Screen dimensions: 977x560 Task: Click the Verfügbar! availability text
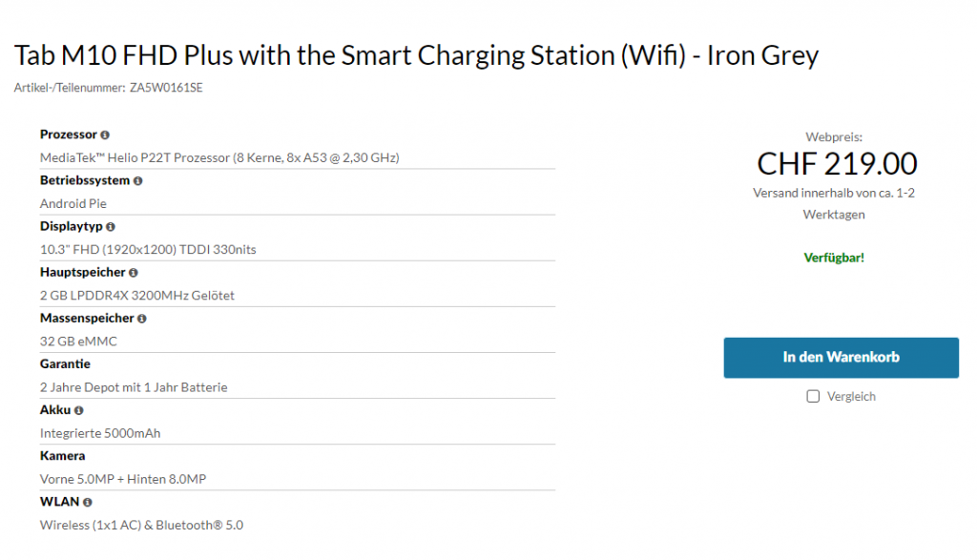(835, 258)
